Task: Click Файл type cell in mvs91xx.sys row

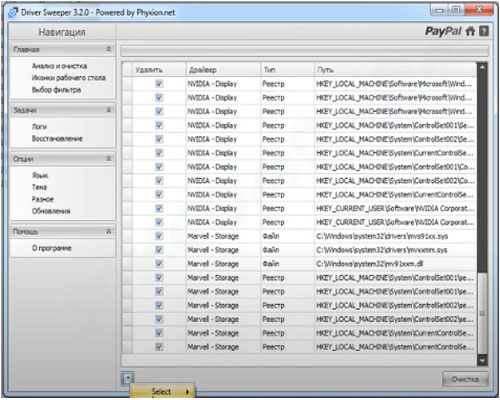Action: 287,236
